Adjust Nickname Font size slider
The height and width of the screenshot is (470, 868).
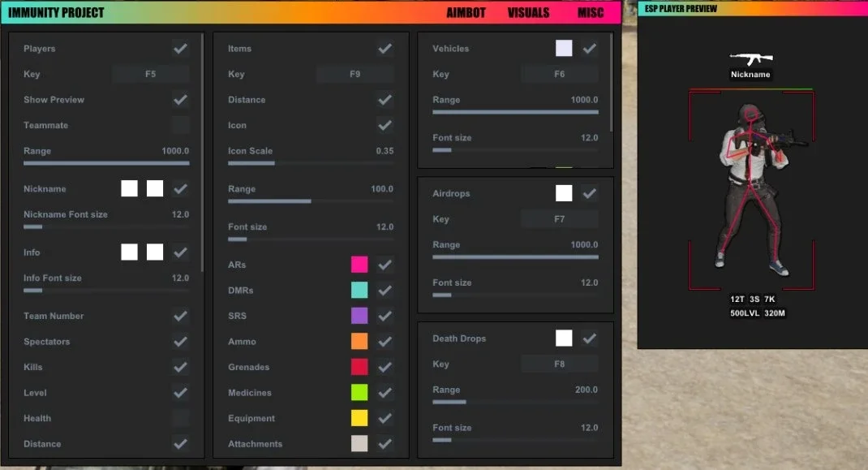pyautogui.click(x=106, y=226)
